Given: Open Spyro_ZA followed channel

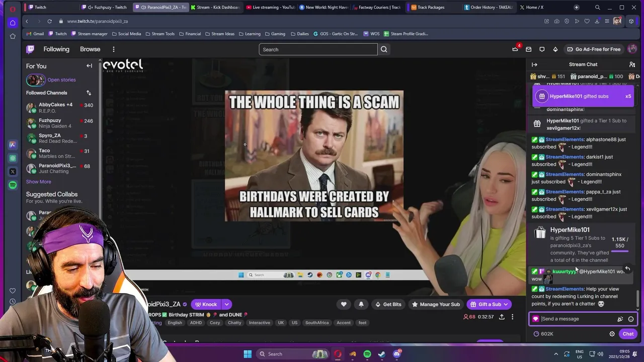Looking at the screenshot, I should point(60,138).
